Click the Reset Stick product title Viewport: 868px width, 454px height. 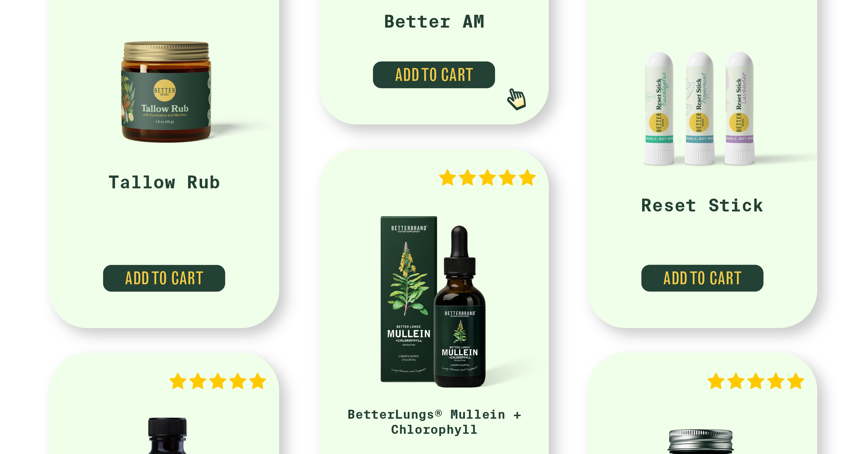coord(702,205)
